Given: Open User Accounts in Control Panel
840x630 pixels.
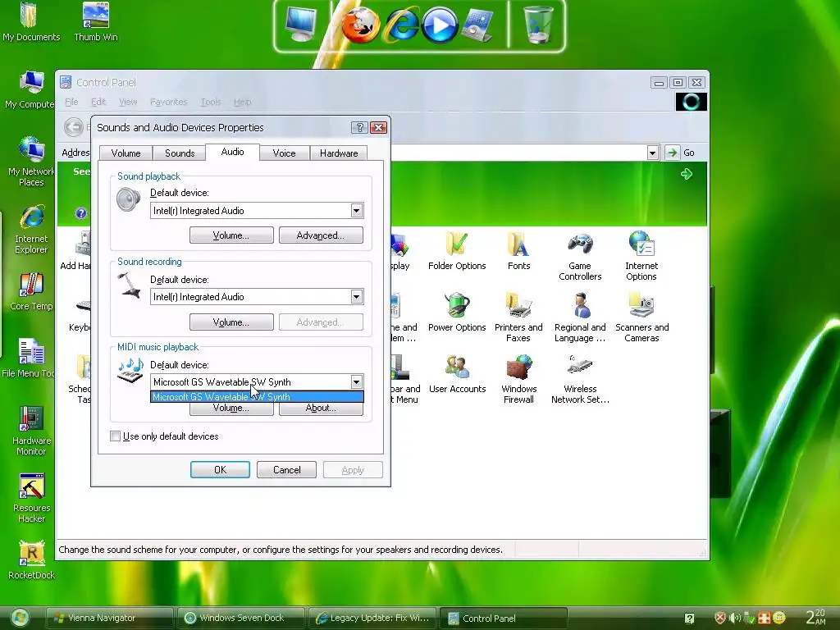Looking at the screenshot, I should [x=457, y=375].
